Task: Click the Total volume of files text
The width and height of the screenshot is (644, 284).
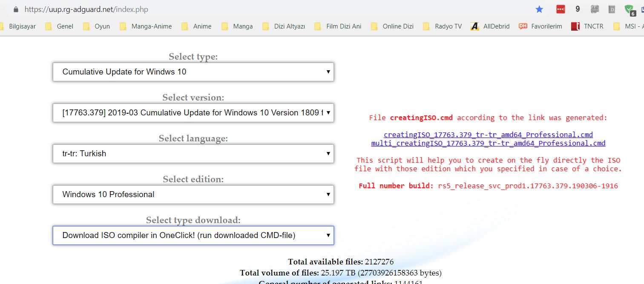Action: pyautogui.click(x=341, y=273)
